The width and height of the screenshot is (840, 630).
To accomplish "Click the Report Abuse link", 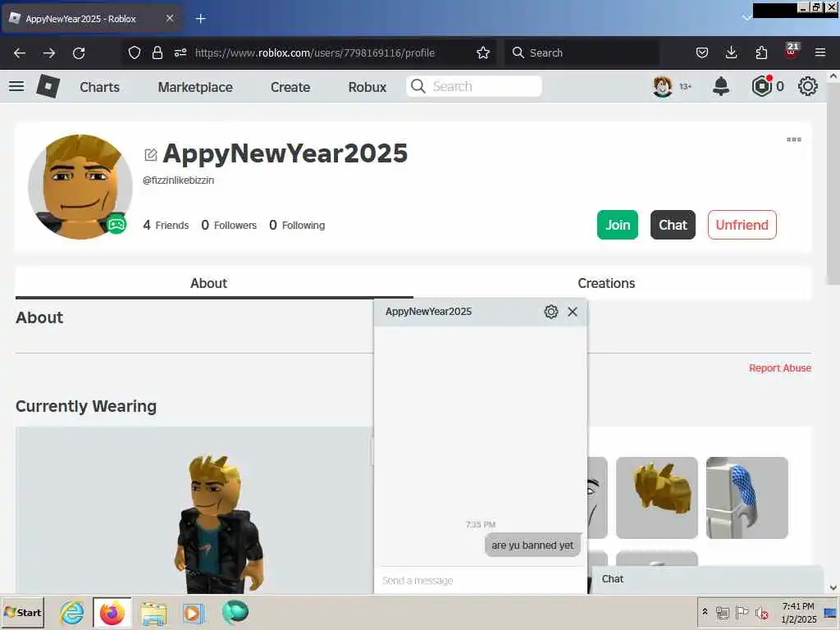I will click(x=780, y=368).
